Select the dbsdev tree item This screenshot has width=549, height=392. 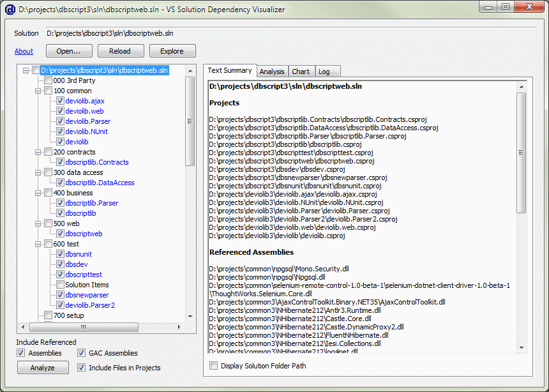pos(77,264)
